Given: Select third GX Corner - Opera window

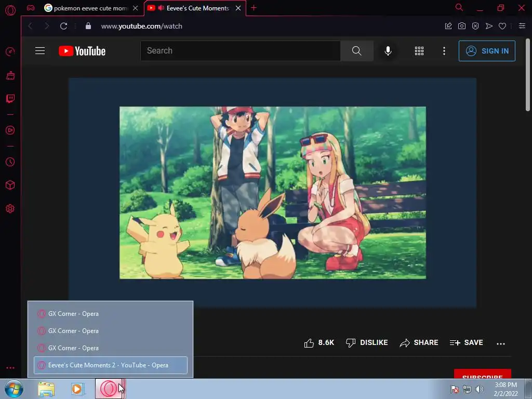Looking at the screenshot, I should pos(111,348).
